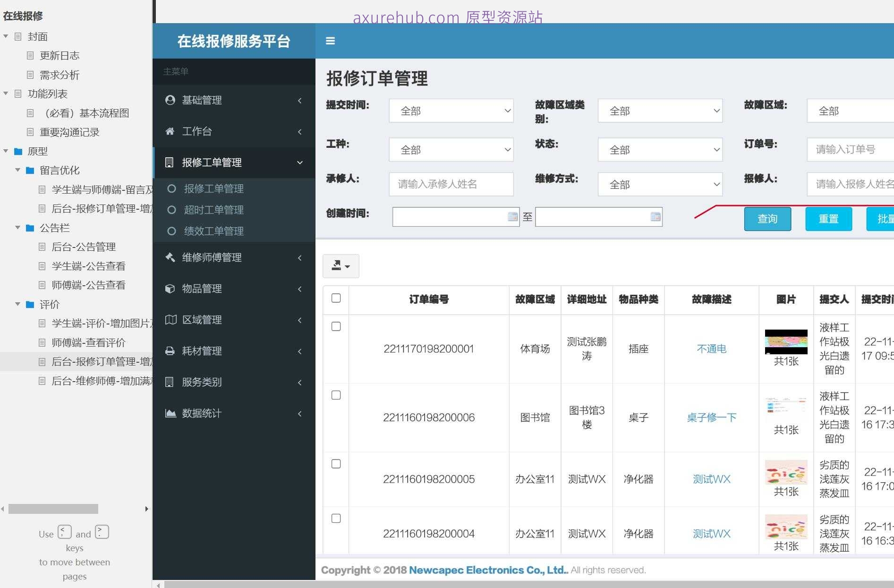Click the hamburger menu in the top bar
Screen dimensions: 894x588
330,41
